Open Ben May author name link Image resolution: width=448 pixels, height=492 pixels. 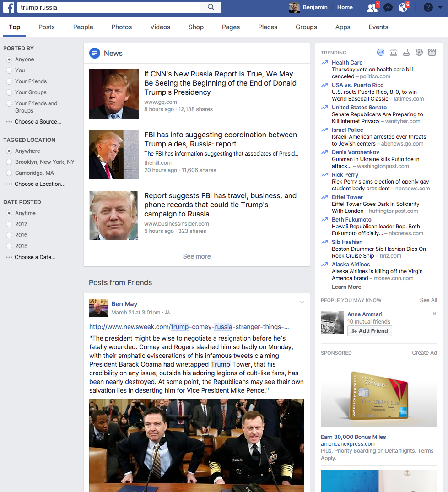click(124, 304)
